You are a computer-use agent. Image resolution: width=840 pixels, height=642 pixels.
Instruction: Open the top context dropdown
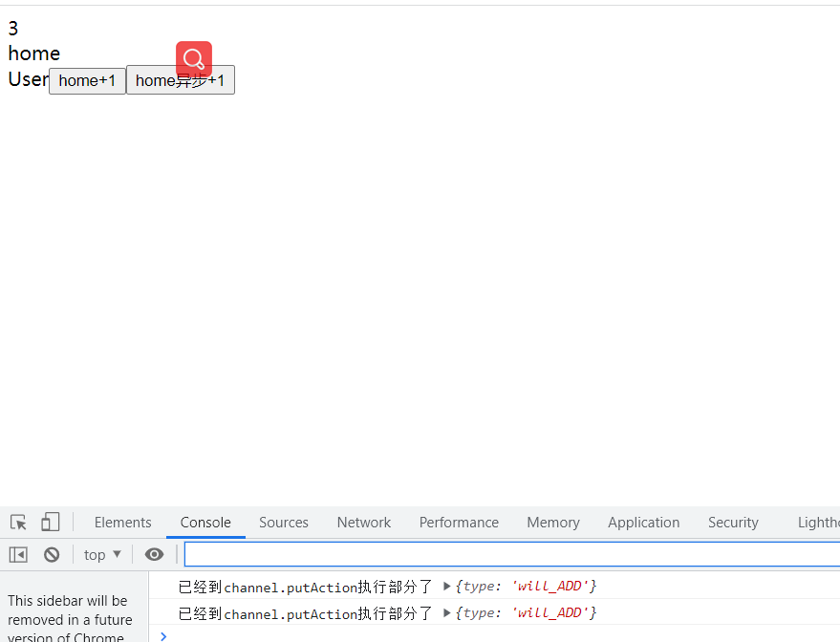pyautogui.click(x=102, y=555)
